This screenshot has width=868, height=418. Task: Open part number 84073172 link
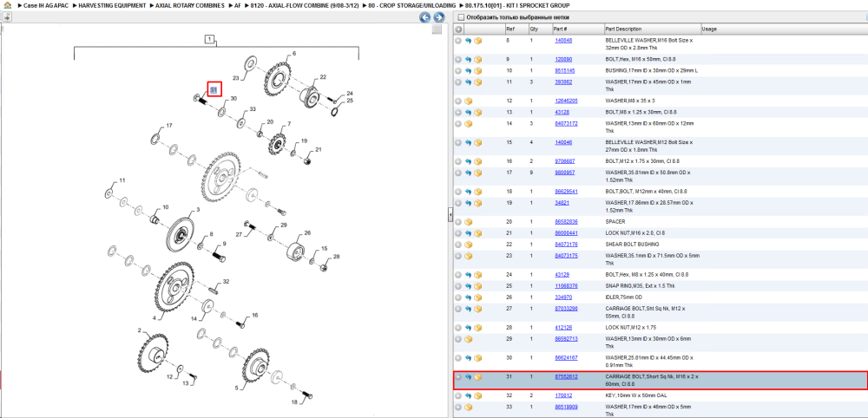point(566,123)
